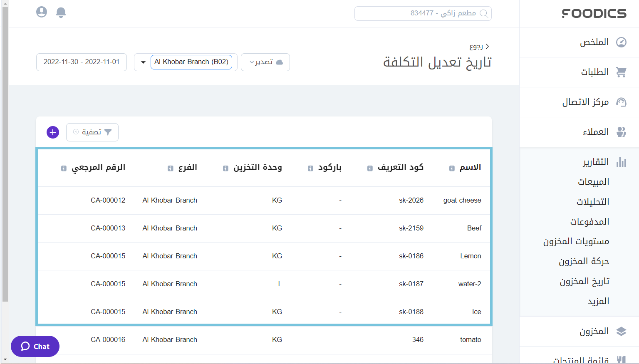Image resolution: width=639 pixels, height=364 pixels.
Task: Expand the Al Khobar Branch selector arrow
Action: tap(143, 62)
